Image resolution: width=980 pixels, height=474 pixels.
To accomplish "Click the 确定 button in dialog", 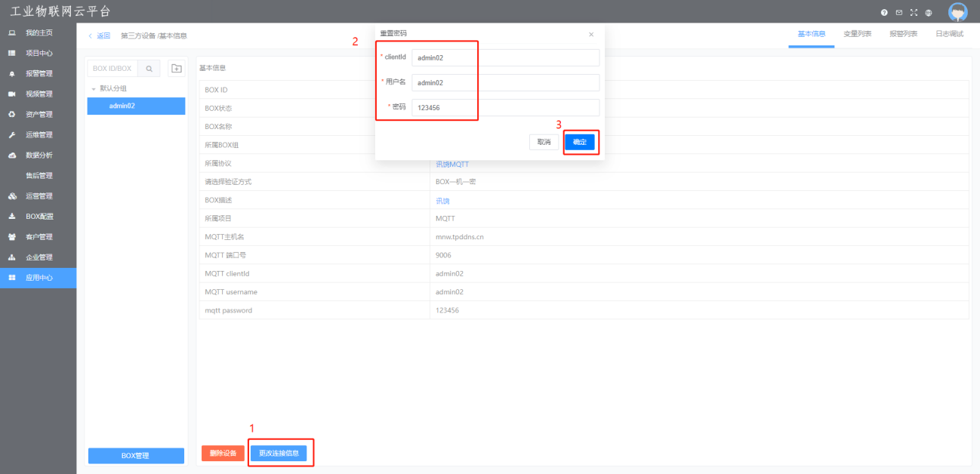I will [x=580, y=142].
